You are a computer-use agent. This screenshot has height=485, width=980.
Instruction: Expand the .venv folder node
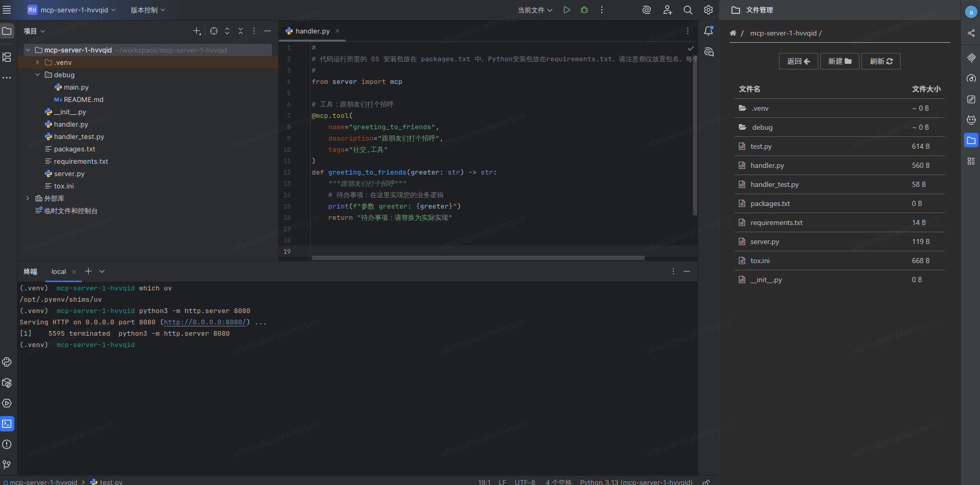(x=38, y=62)
